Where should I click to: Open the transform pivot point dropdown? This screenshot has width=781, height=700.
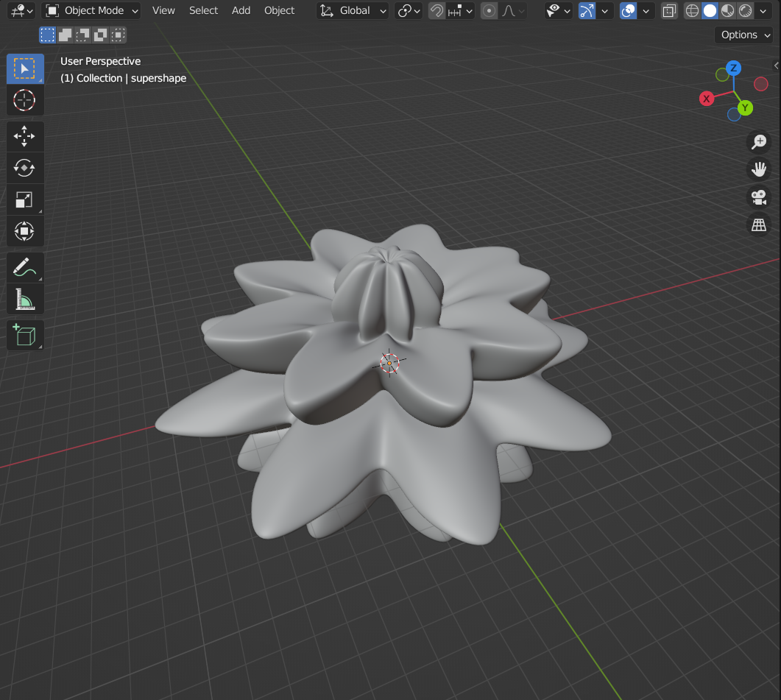[409, 10]
